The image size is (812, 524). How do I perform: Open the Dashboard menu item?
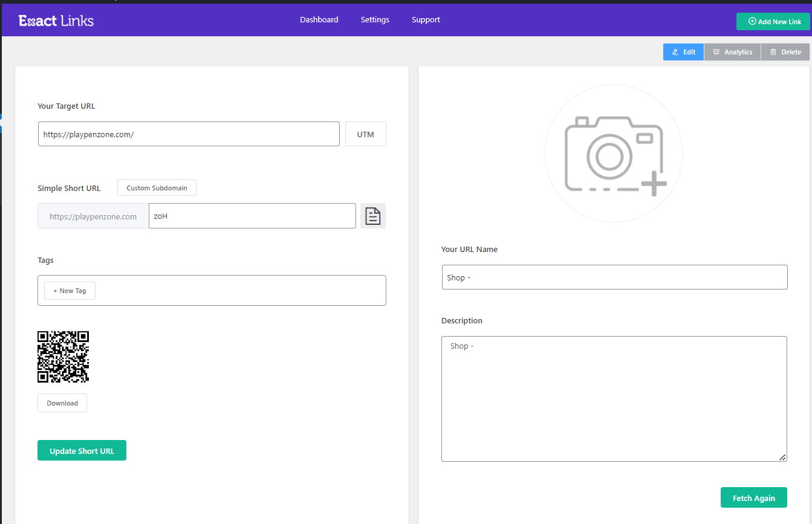(319, 20)
